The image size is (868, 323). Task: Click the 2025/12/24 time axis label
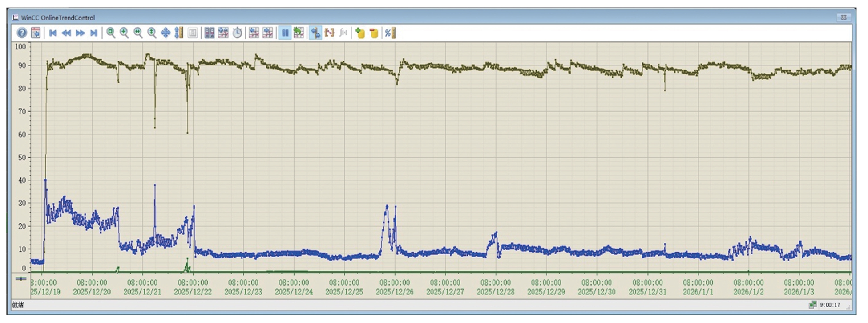[x=294, y=292]
